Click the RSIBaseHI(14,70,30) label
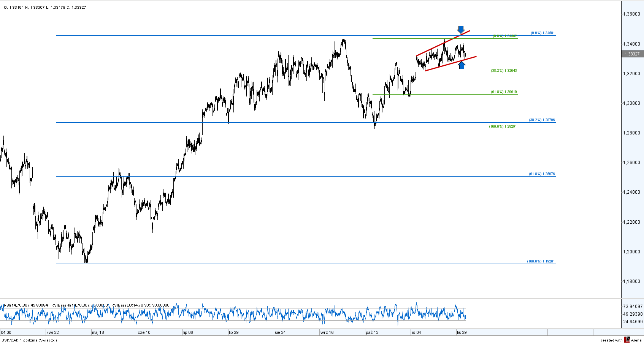Screen dimensions: 644x343 80,305
